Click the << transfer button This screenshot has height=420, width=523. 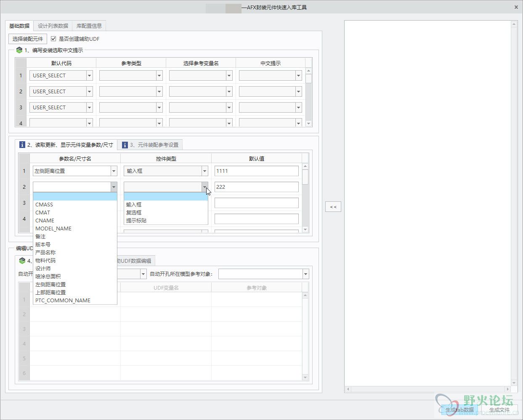(333, 207)
